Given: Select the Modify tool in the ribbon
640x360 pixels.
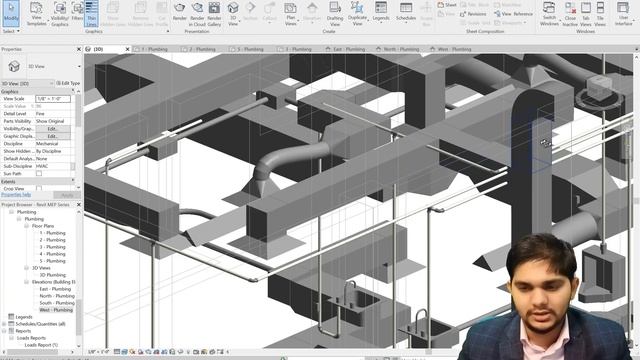Looking at the screenshot, I should coord(11,13).
